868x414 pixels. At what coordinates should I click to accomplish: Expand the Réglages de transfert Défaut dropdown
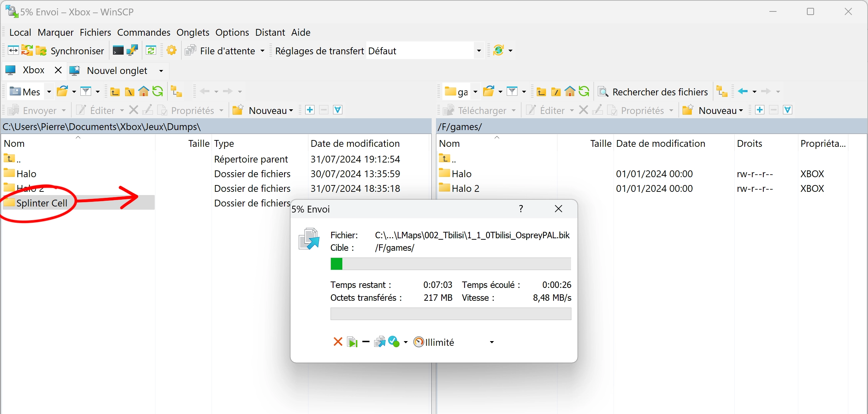[x=479, y=51]
